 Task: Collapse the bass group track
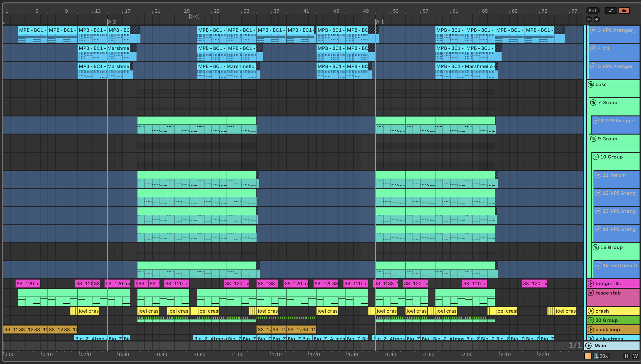click(x=591, y=84)
